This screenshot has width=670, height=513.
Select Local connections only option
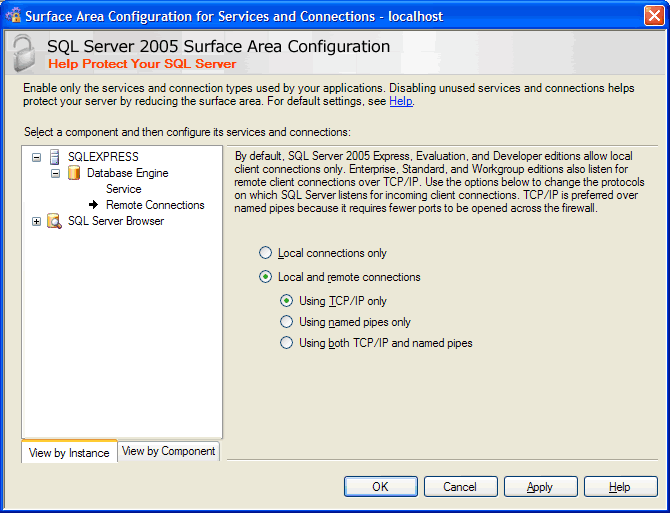point(265,253)
